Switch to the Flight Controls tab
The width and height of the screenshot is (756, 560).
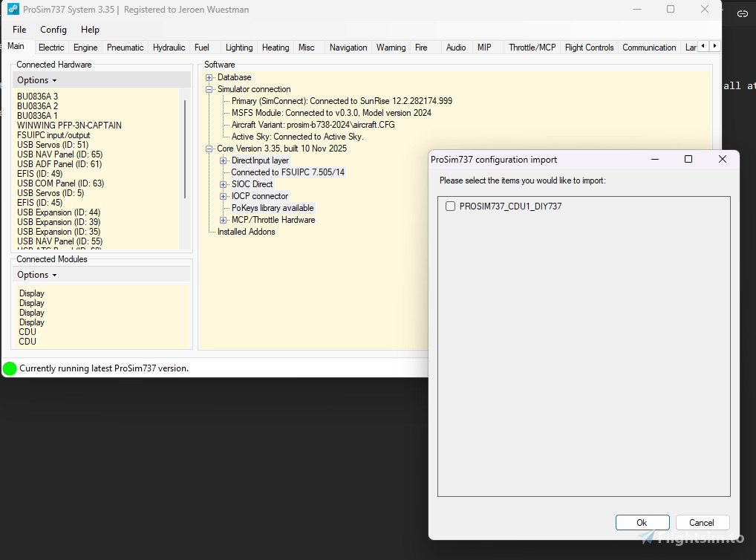[x=589, y=46]
